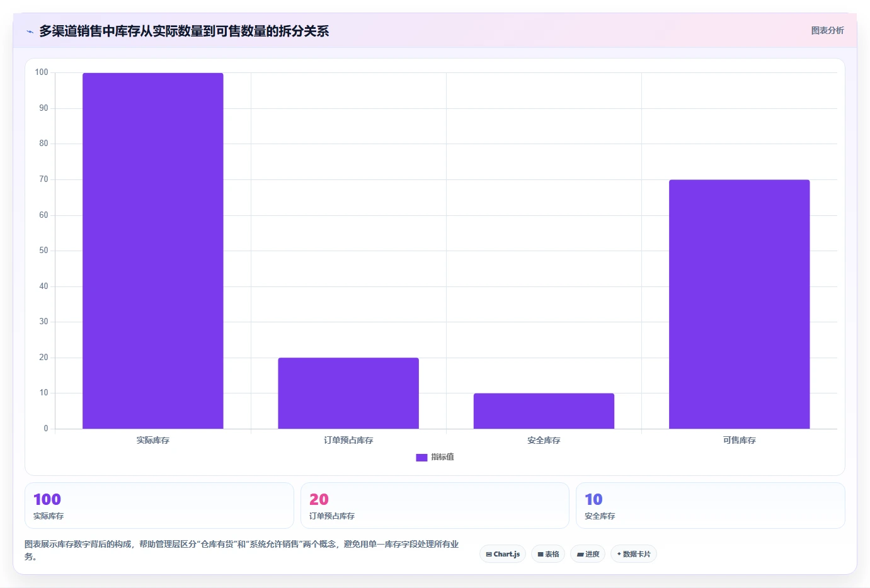Click the 订单预占库存 bar in the chart
Image resolution: width=870 pixels, height=588 pixels.
coord(348,393)
